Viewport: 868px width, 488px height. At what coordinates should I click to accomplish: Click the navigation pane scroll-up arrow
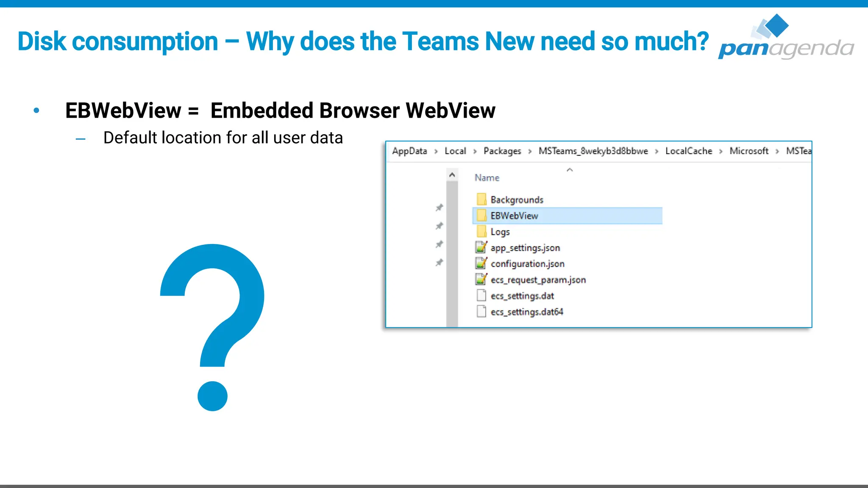452,175
